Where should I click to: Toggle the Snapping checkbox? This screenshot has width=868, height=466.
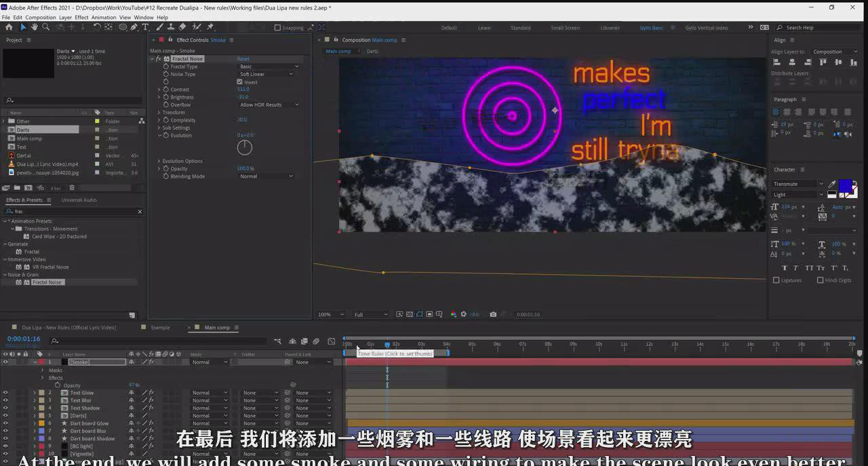coord(277,28)
